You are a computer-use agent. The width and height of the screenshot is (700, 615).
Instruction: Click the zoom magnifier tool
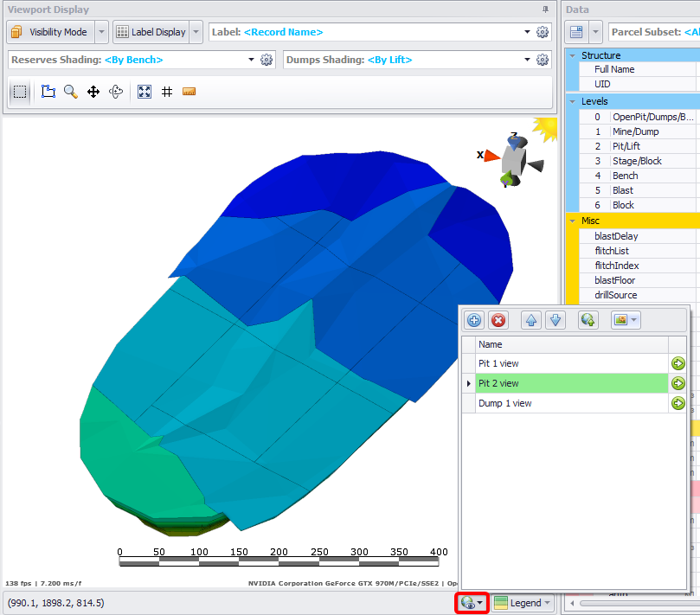point(71,92)
